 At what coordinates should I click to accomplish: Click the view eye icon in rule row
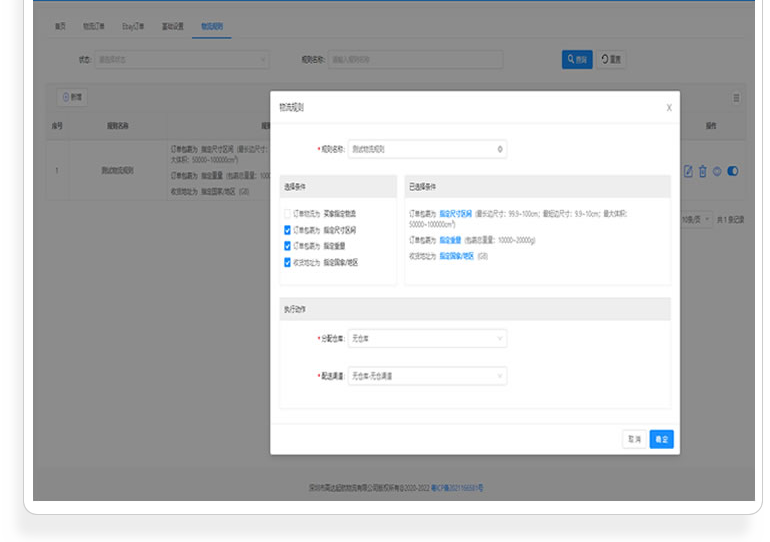[x=717, y=171]
